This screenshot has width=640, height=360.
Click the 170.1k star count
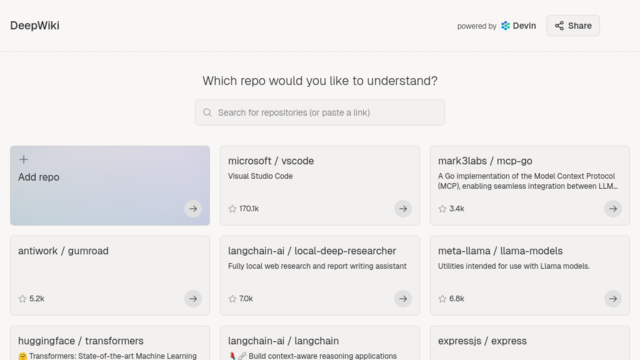(x=249, y=209)
